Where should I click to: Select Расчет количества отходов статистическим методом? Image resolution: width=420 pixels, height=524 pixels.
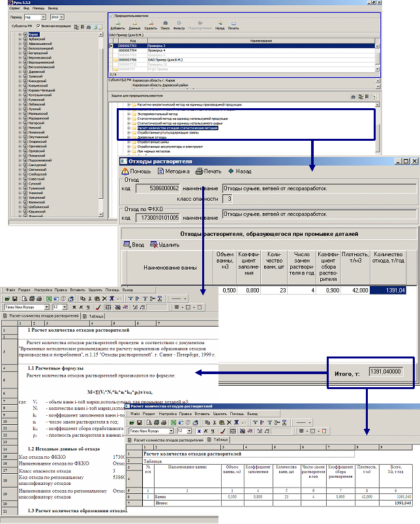pos(175,128)
